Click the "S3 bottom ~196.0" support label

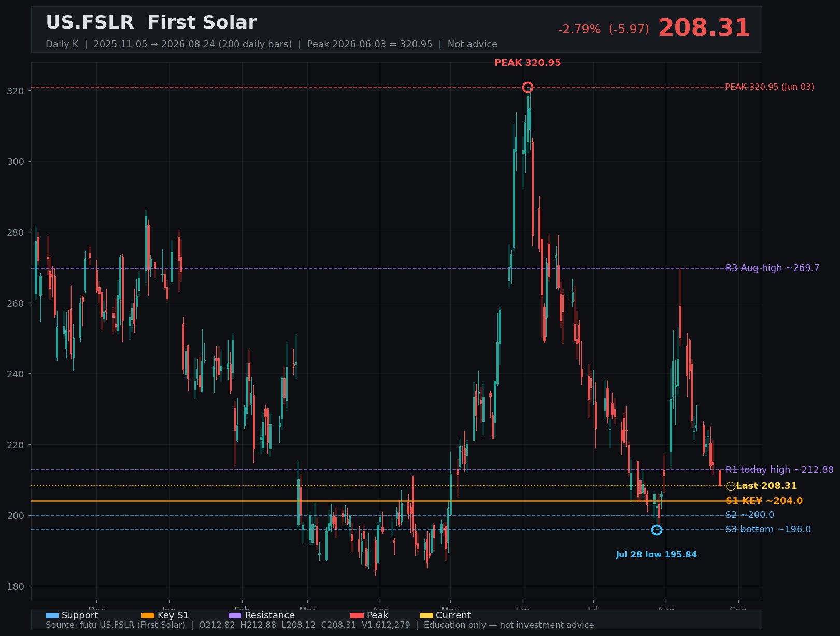768,529
